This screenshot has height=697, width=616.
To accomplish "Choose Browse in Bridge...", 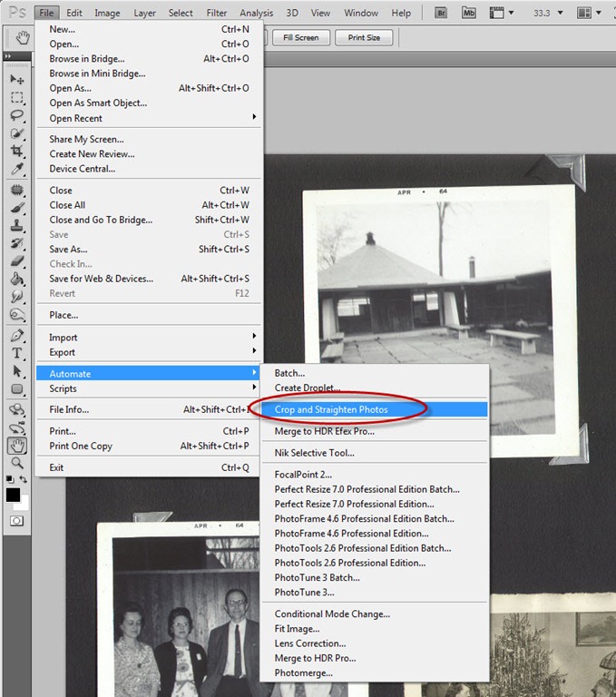I will point(149,59).
